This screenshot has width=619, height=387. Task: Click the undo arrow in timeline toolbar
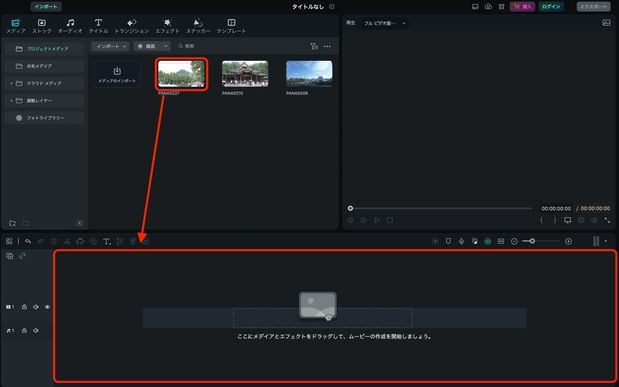pyautogui.click(x=28, y=241)
